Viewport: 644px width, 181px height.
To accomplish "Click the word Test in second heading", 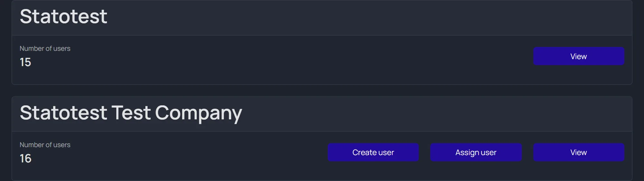I will click(x=131, y=113).
